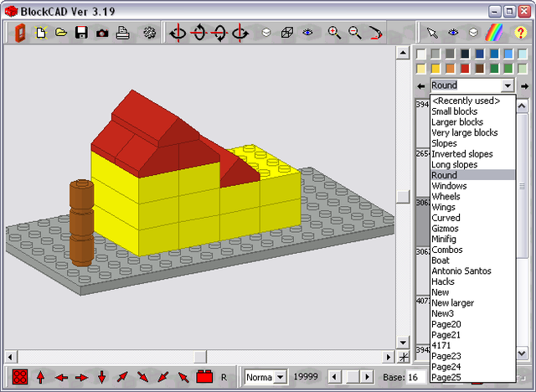Screen dimensions: 536x392
Task: Toggle the stud icon in right toolbar
Action: pos(473,33)
